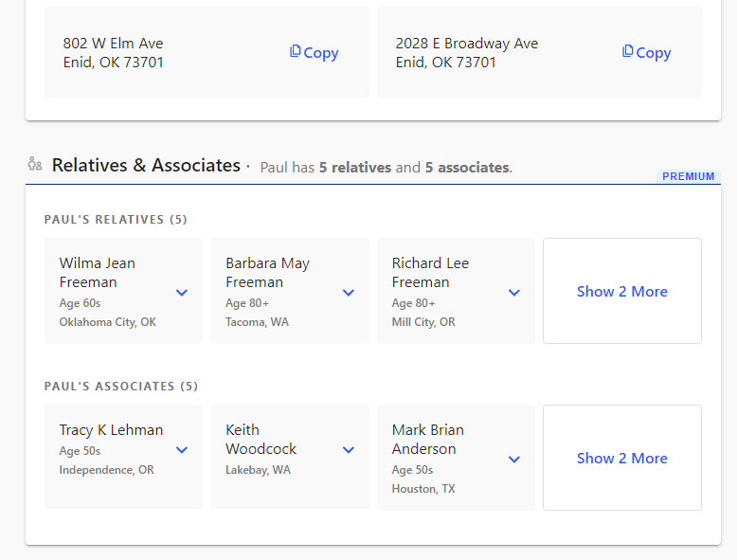The image size is (737, 560).
Task: Open Keith Woodcock's name link
Action: coord(261,439)
